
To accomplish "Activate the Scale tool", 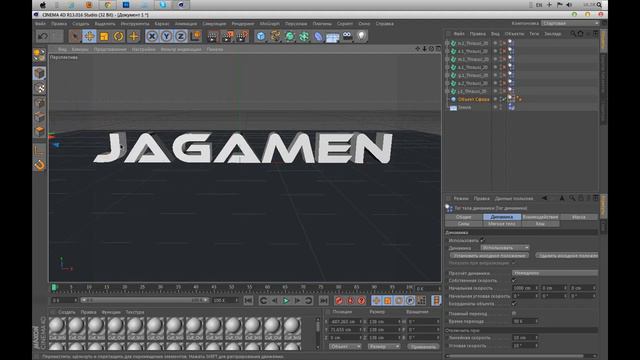I will [x=104, y=36].
